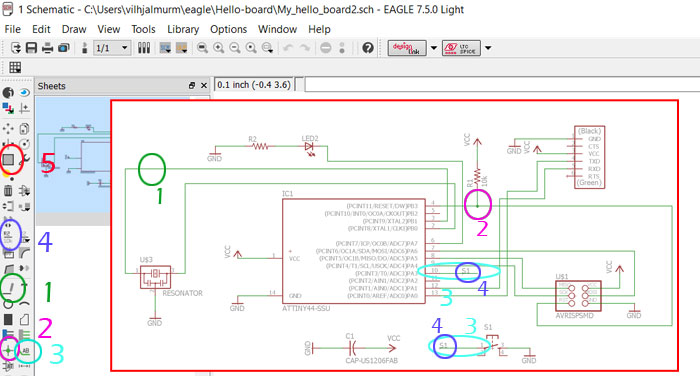This screenshot has height=376, width=700.
Task: Select the Bus tool
Action: pyautogui.click(x=8, y=335)
